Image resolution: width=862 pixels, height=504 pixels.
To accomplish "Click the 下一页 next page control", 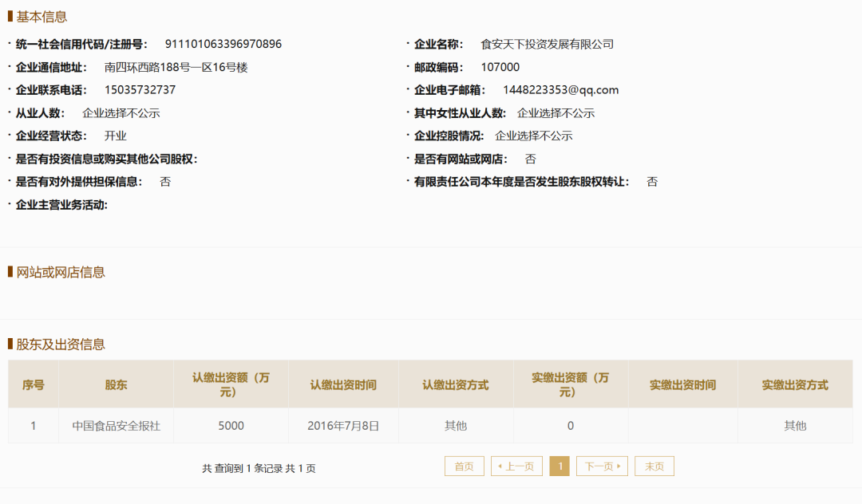I will pos(601,466).
